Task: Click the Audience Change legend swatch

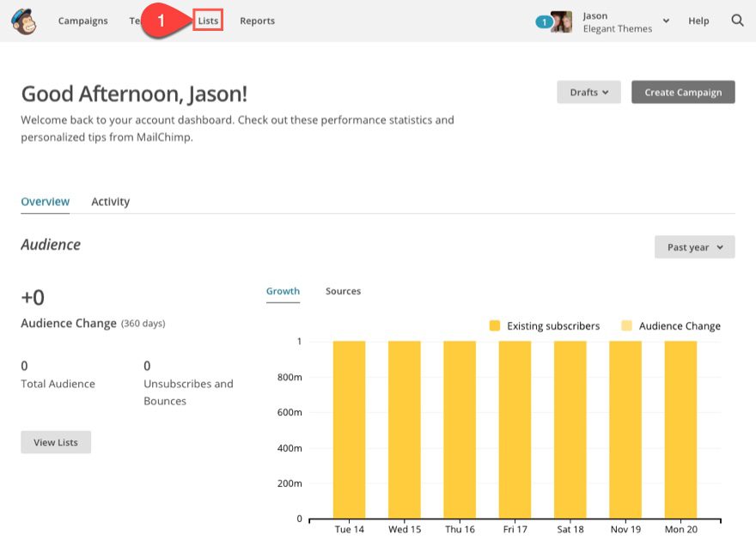Action: pyautogui.click(x=627, y=326)
